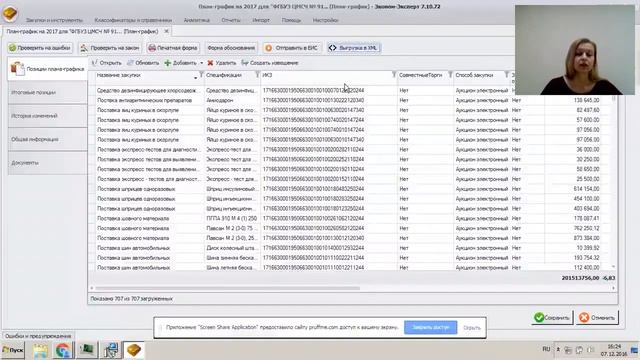Open selected row with Открыть
640x360 pixels.
click(x=107, y=63)
